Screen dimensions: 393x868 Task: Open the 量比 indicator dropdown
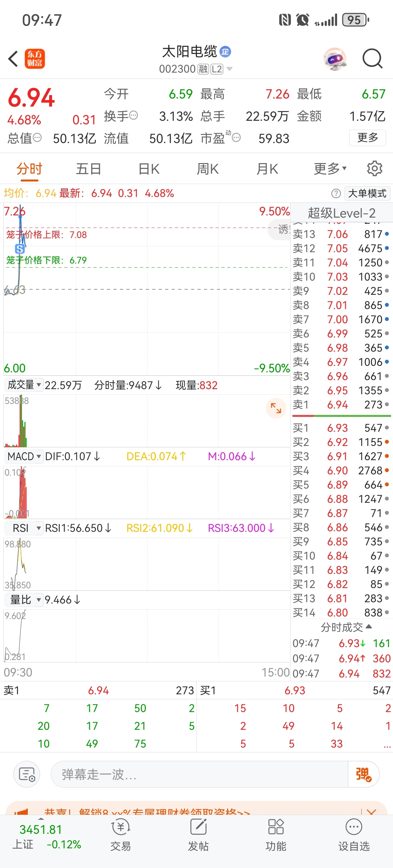coord(24,600)
